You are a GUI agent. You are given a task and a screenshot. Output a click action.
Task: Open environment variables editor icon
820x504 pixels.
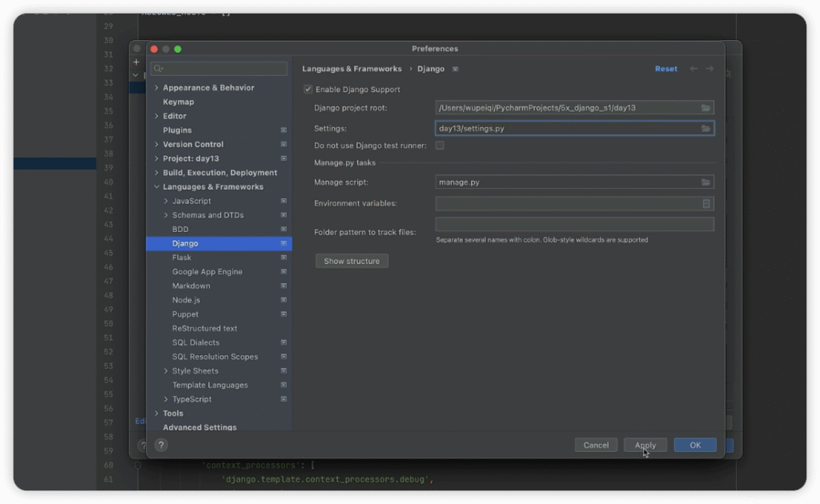click(x=705, y=204)
